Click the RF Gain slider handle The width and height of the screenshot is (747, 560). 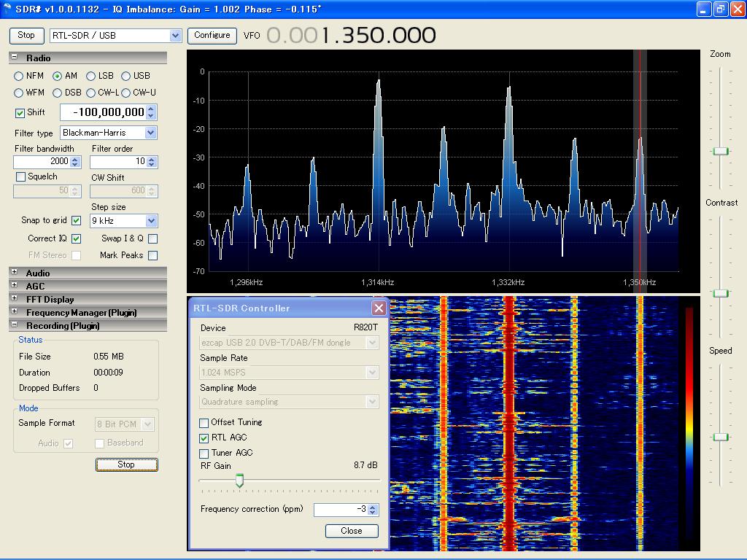tap(239, 481)
